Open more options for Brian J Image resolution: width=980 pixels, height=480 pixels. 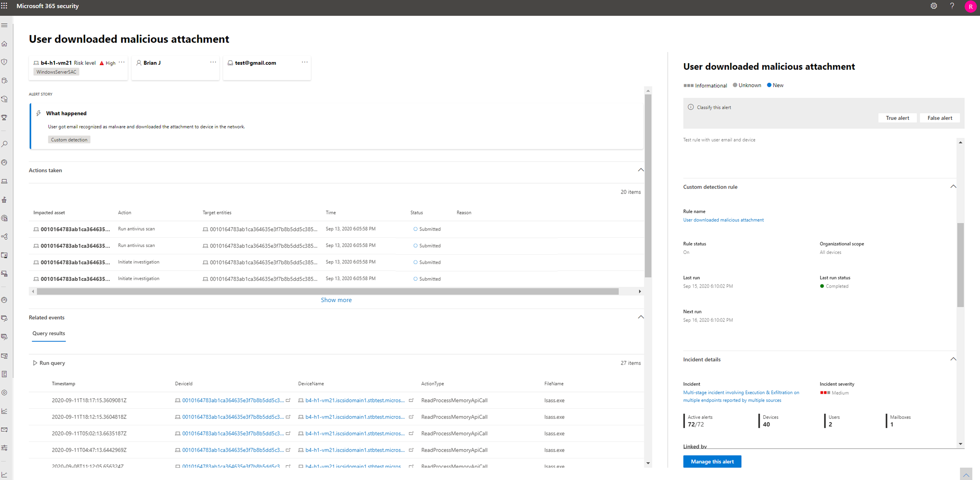point(213,62)
